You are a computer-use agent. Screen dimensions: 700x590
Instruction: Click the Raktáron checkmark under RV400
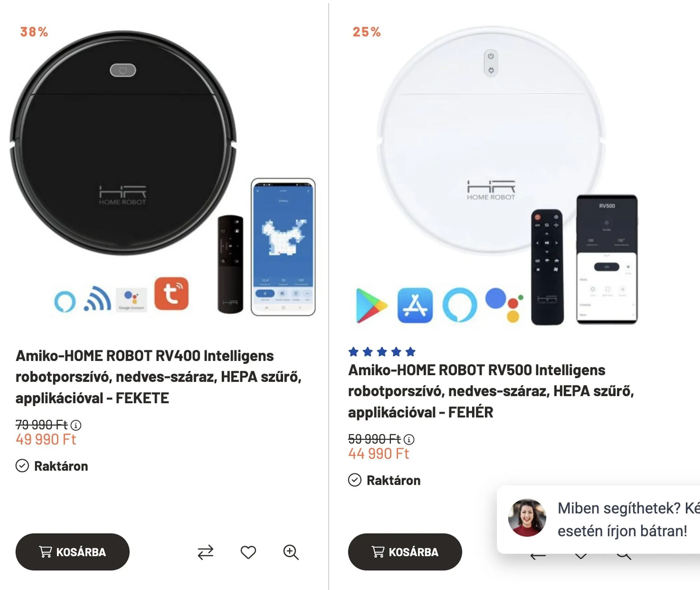click(x=22, y=466)
